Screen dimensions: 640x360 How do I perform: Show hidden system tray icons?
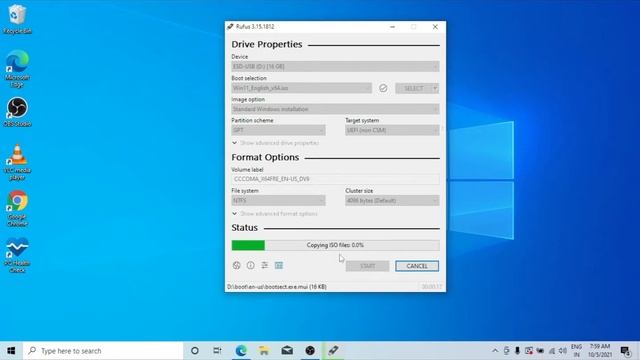[495, 351]
